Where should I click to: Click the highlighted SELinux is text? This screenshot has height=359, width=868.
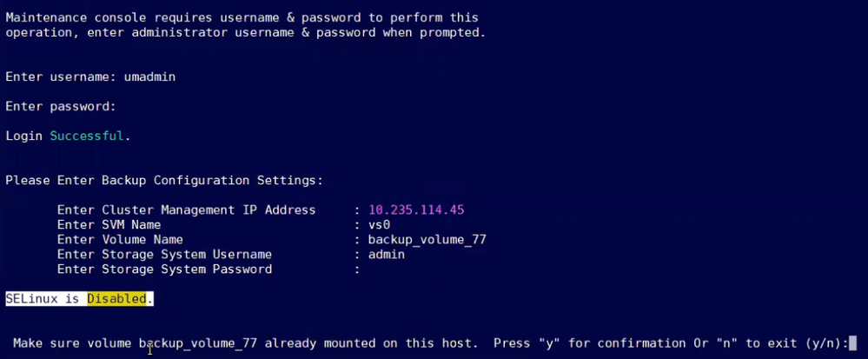pyautogui.click(x=45, y=299)
